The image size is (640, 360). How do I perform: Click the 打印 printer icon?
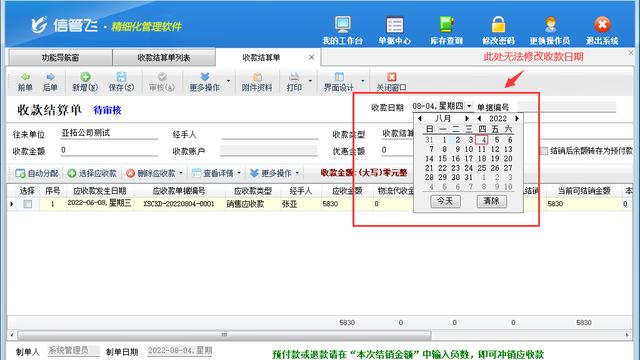294,77
